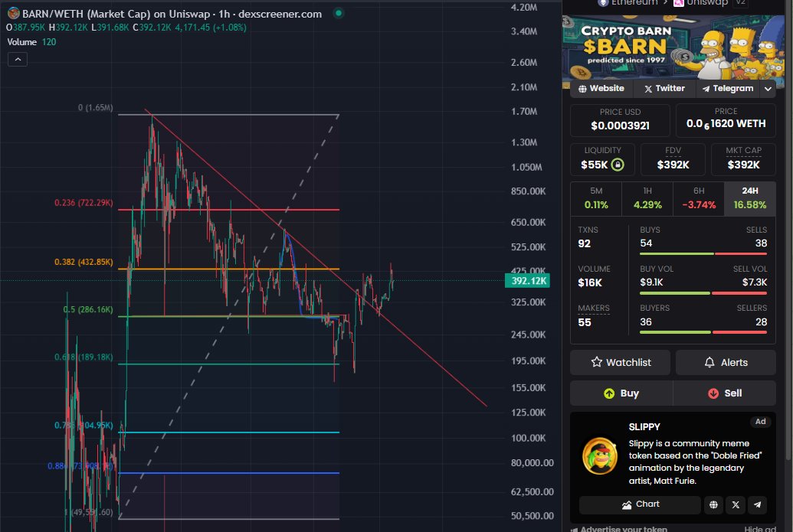Screen dimensions: 793x532
Task: Expand more social links chevron
Action: (x=768, y=89)
